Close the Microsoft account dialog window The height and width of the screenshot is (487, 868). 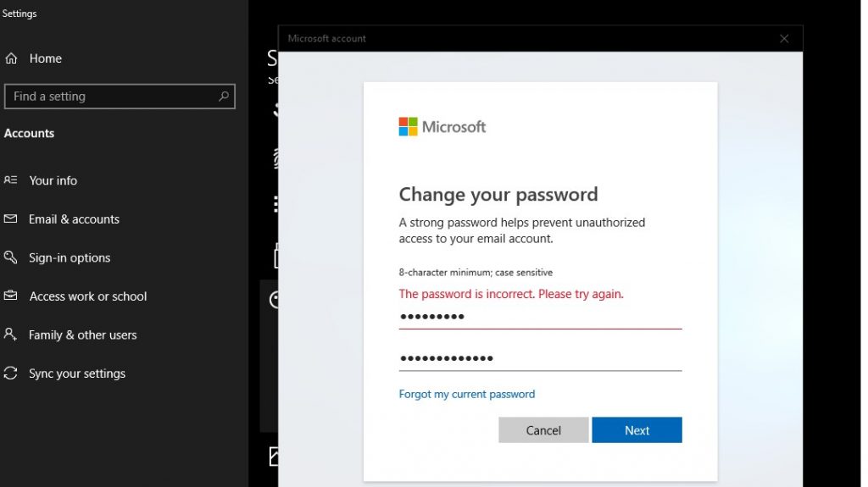(784, 39)
